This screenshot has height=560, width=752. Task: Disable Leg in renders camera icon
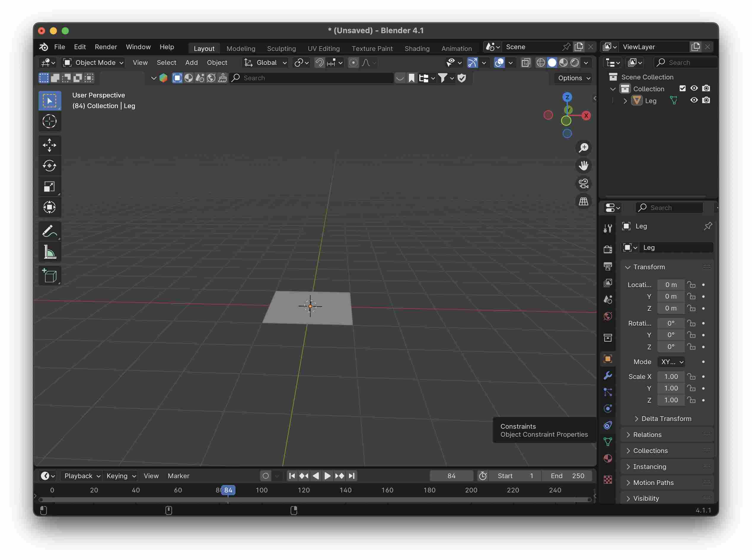pos(706,100)
